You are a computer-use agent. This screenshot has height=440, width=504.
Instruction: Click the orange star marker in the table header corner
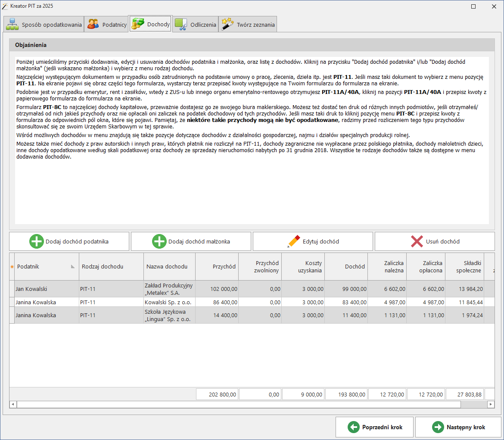pyautogui.click(x=12, y=267)
